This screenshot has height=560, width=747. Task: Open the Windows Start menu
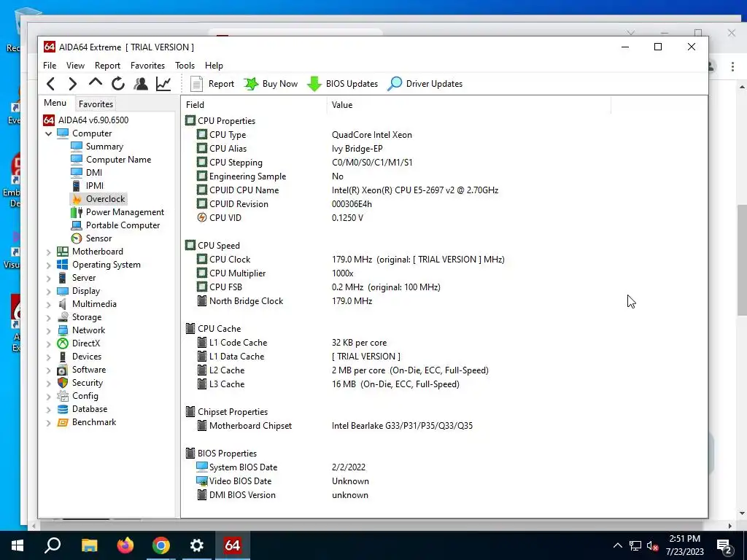[18, 545]
